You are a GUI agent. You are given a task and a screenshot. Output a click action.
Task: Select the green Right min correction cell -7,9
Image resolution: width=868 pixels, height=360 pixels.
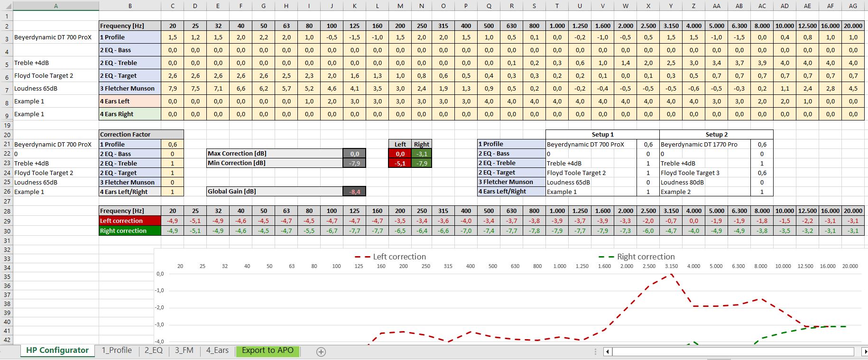421,163
